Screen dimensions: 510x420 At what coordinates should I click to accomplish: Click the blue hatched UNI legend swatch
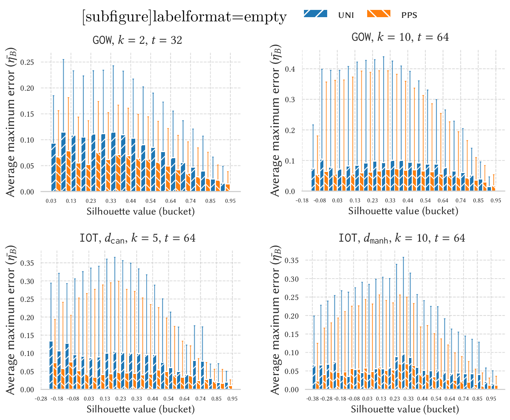316,14
